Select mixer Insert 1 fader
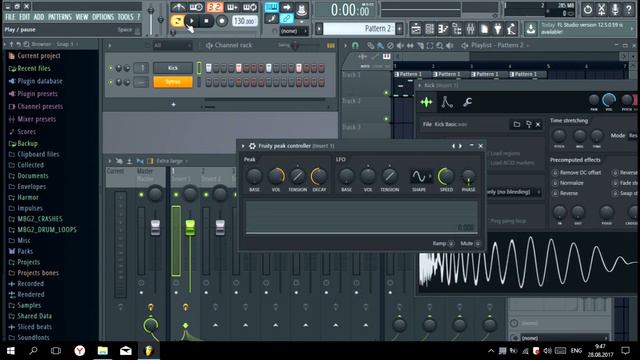 [x=190, y=228]
